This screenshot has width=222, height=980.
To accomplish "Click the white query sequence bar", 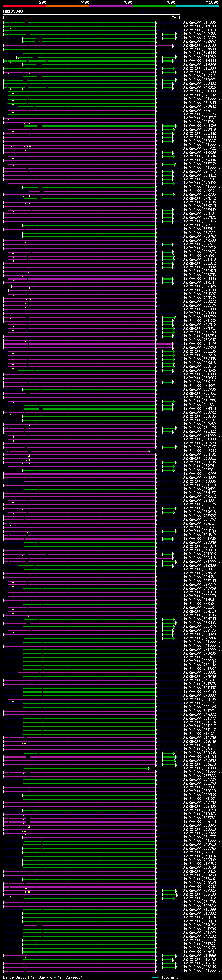I will [x=92, y=15].
